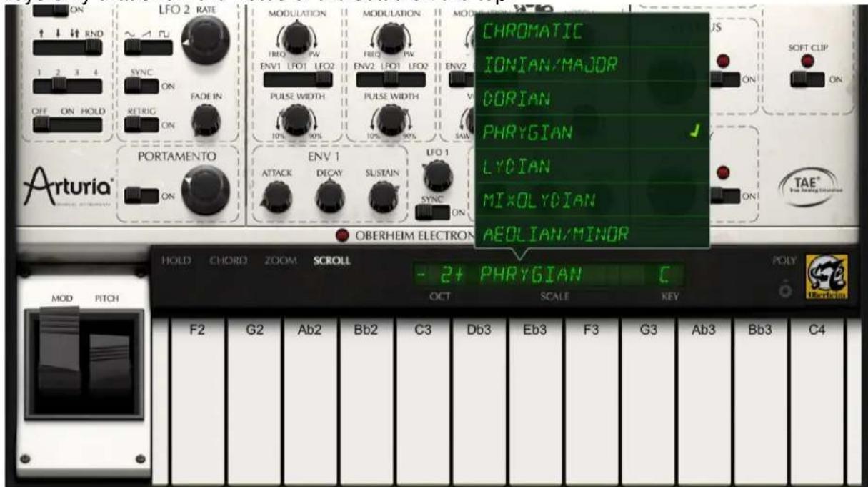Play the C3 key
The image size is (868, 487).
pyautogui.click(x=422, y=403)
